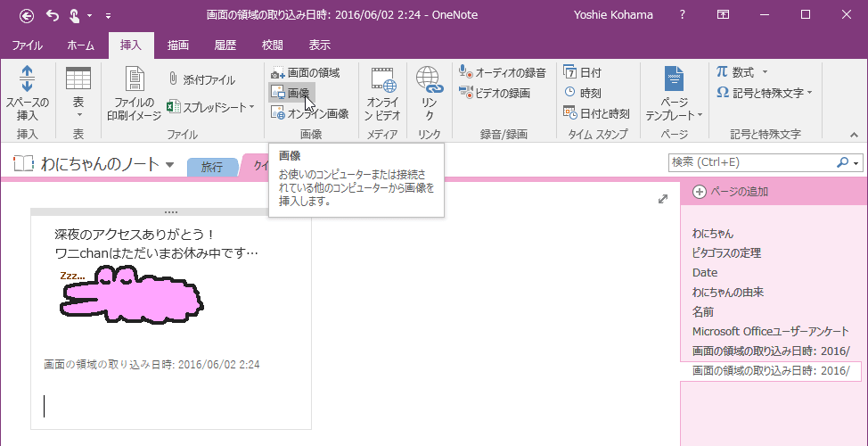Click スペースの挿入 button
This screenshot has height=446, width=868.
[x=27, y=94]
